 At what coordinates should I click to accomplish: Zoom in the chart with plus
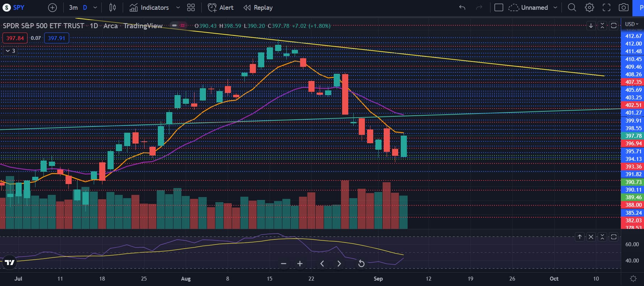(x=300, y=264)
